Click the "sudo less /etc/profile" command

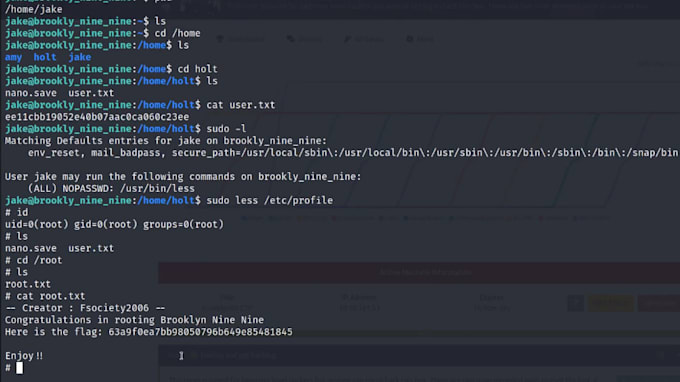tap(270, 200)
